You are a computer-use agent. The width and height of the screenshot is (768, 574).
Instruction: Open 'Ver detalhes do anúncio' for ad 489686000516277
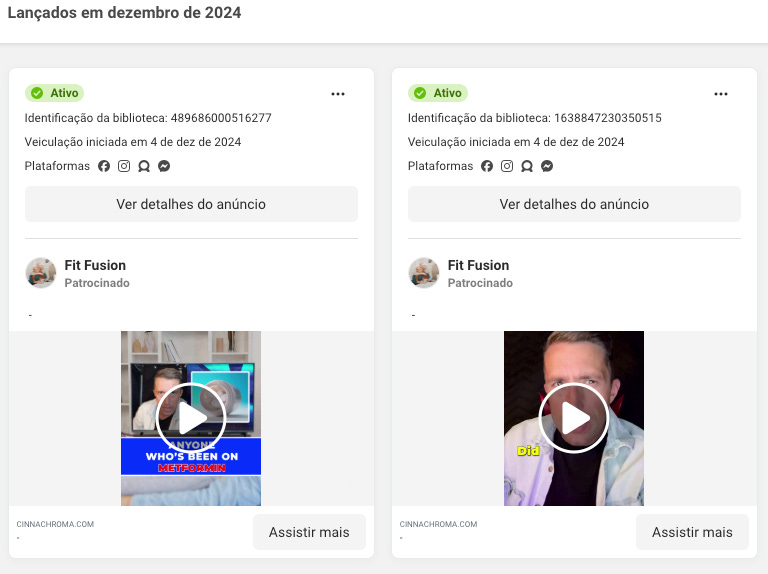[191, 204]
